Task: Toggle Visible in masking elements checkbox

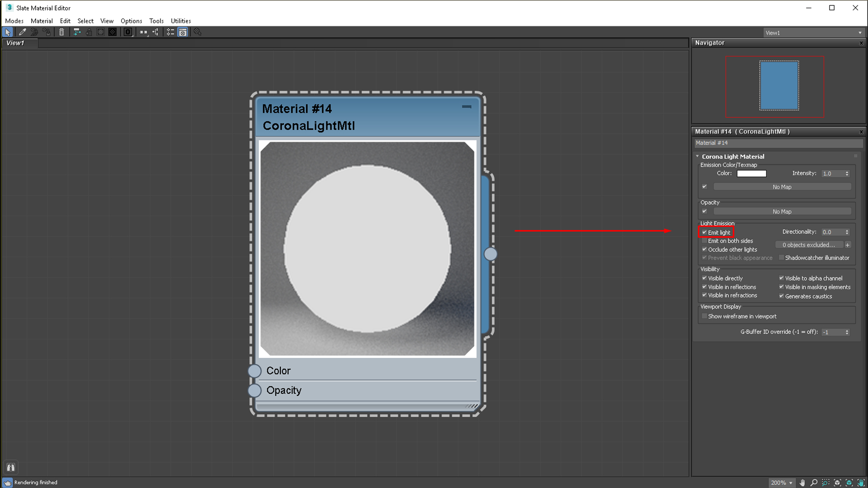Action: click(x=781, y=287)
